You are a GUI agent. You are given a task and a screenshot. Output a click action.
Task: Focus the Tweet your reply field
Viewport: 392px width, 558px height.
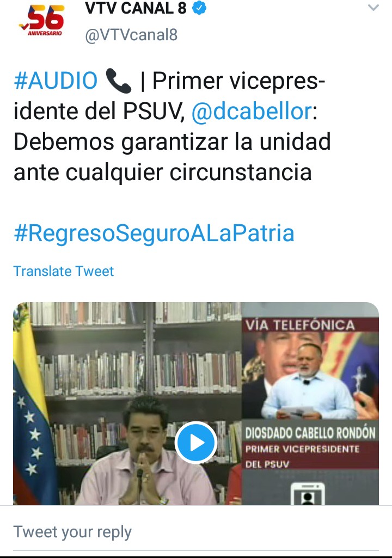(196, 532)
